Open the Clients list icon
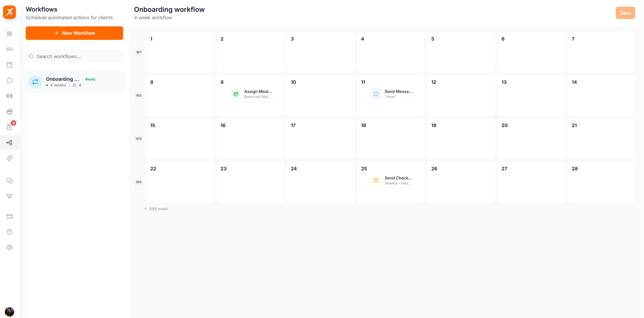 click(9, 49)
